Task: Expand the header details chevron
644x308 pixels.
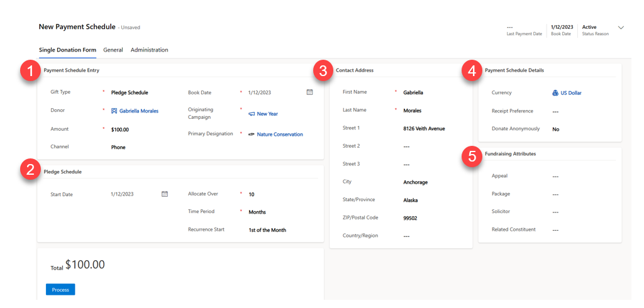Action: (x=621, y=28)
